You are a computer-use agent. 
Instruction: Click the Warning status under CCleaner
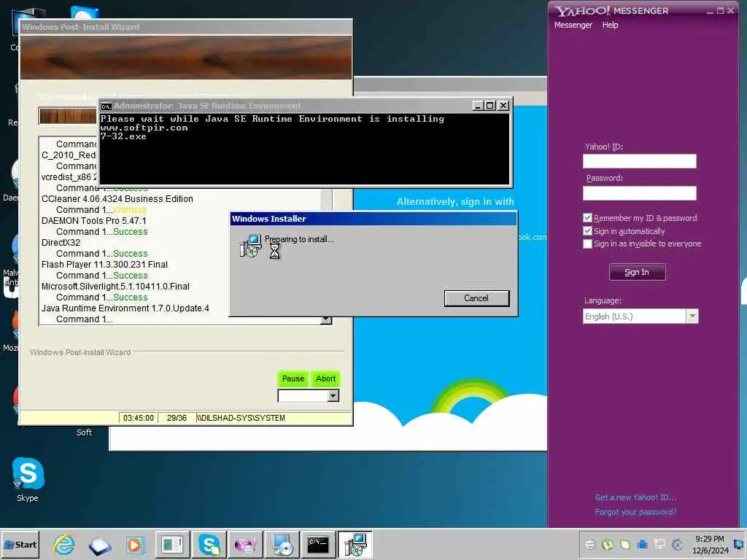[x=130, y=209]
